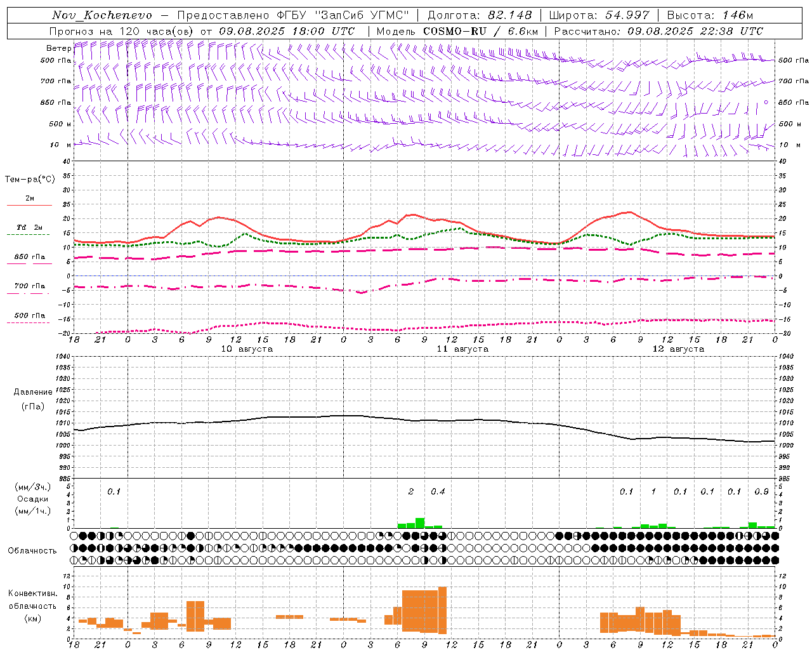Click the 3-hour precipitation value '1'
This screenshot has height=650, width=812.
[653, 492]
